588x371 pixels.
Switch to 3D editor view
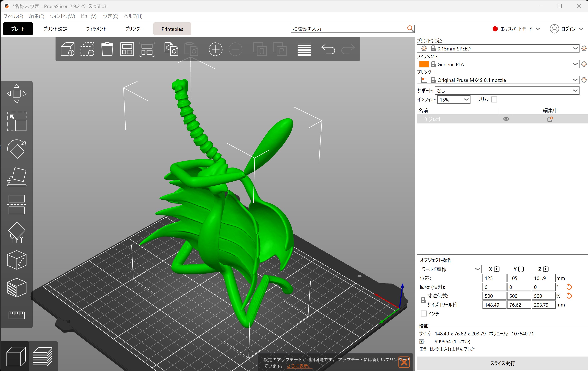[x=16, y=356]
